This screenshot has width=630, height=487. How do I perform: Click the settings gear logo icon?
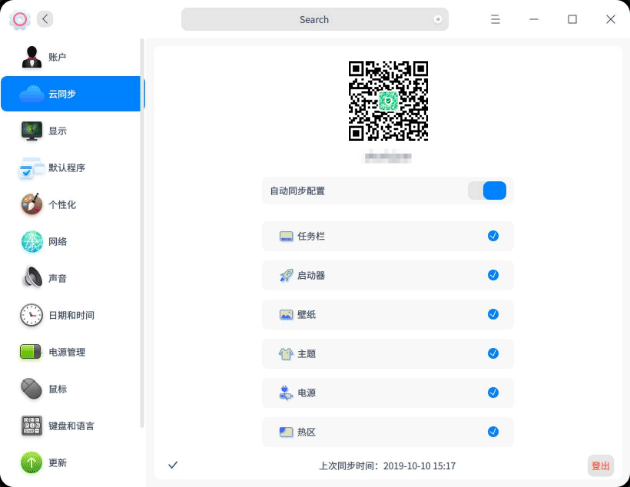pos(19,19)
